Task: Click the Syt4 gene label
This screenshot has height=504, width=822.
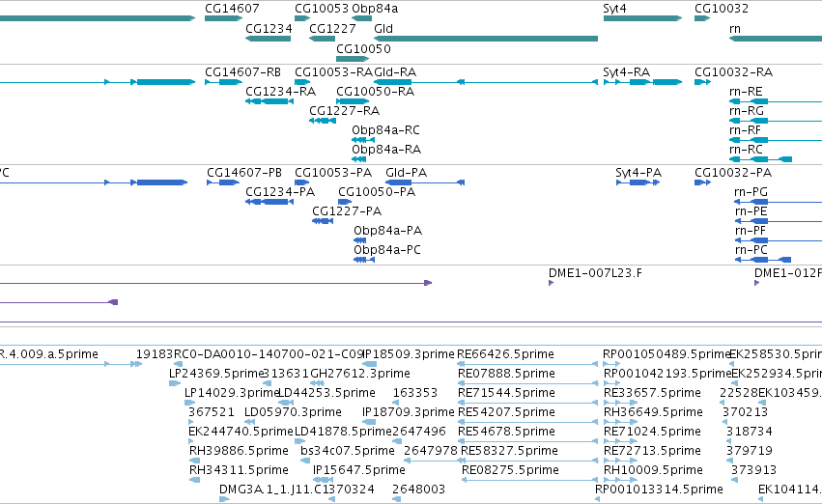Action: (614, 9)
